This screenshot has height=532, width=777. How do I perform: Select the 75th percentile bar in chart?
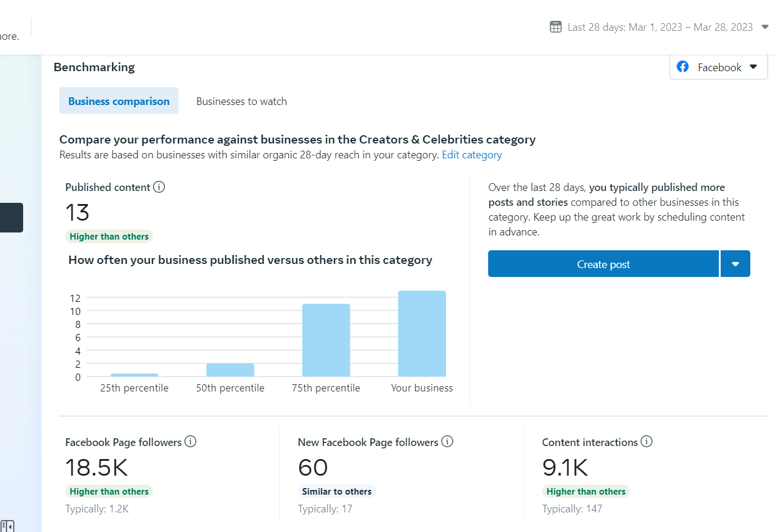pyautogui.click(x=326, y=340)
